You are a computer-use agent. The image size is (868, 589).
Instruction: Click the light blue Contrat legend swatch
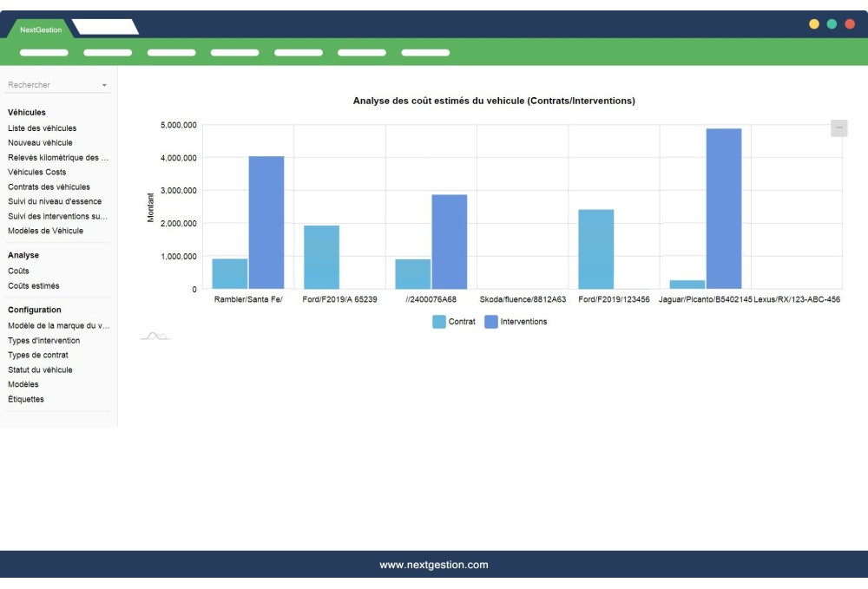click(x=439, y=322)
